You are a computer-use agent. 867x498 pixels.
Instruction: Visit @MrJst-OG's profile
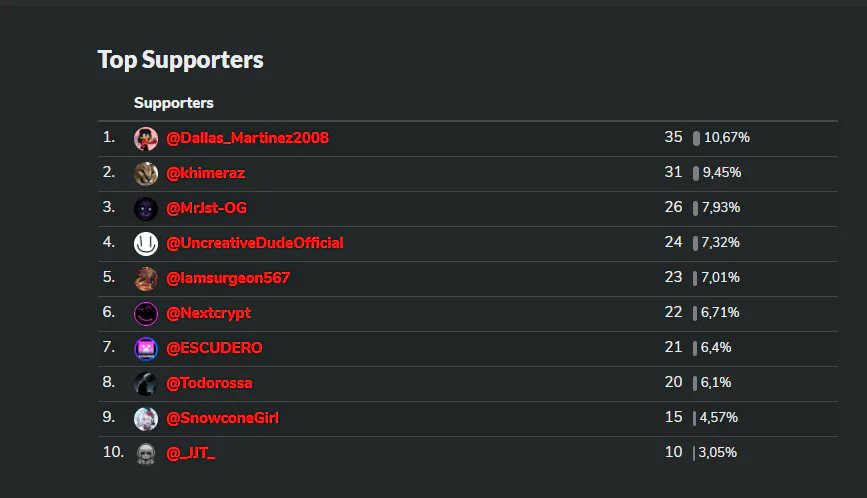click(x=206, y=208)
